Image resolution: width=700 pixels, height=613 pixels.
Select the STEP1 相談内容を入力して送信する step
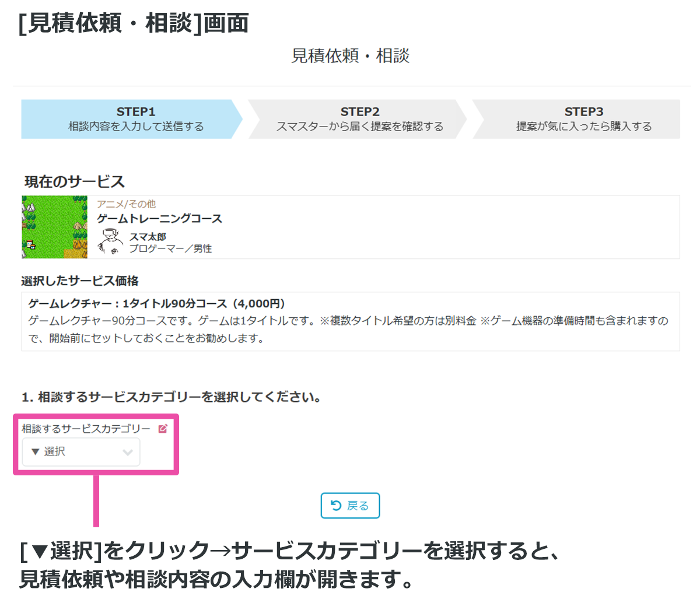(x=132, y=119)
